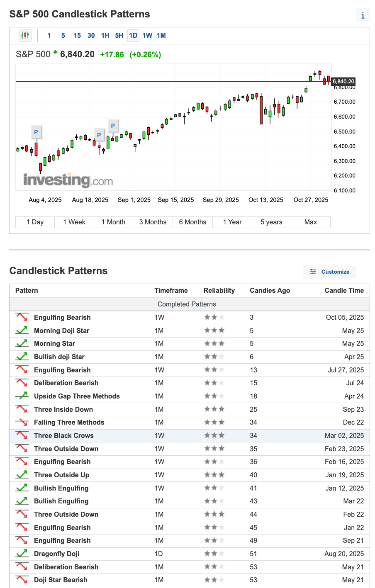Click the bearish icon beside Falling Three Methods
Viewport: 375px width, 588px height.
[22, 422]
